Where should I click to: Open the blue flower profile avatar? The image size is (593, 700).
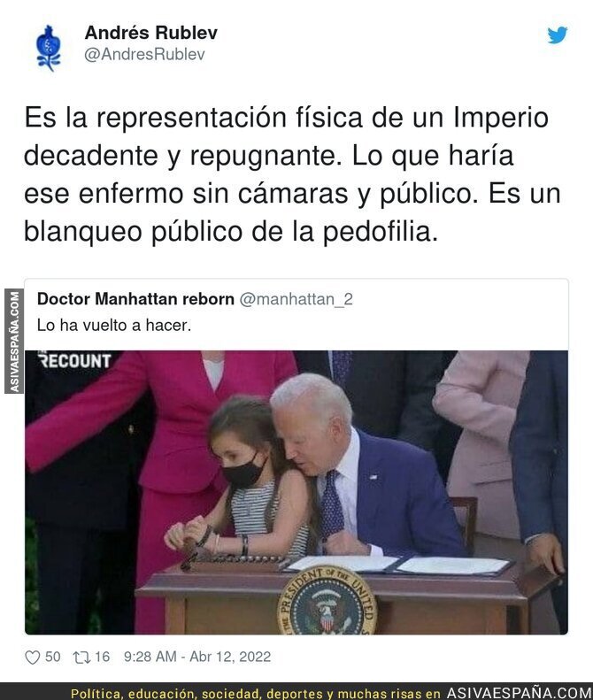click(x=48, y=48)
